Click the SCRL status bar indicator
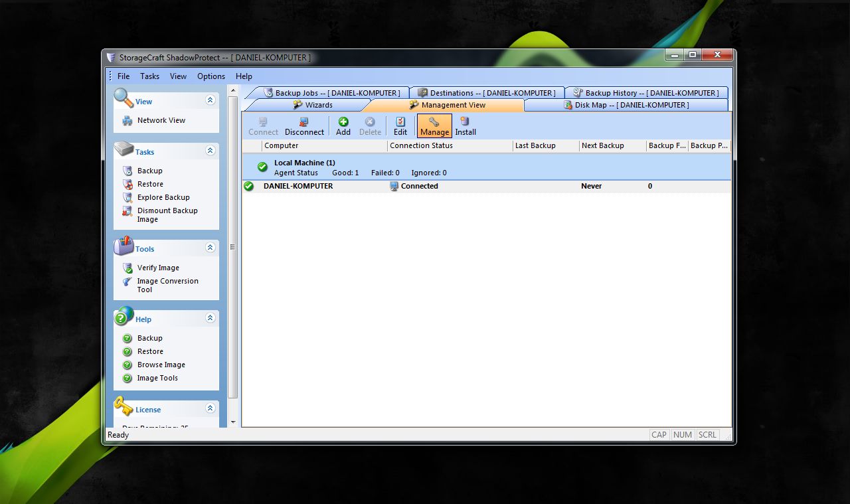850x504 pixels. coord(707,435)
